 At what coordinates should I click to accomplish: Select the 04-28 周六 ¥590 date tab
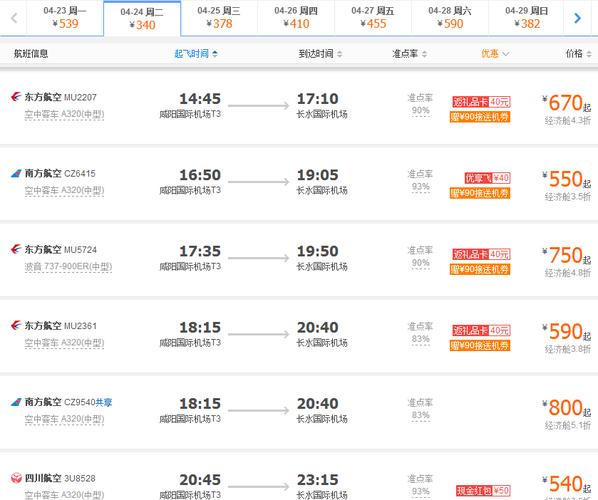tap(450, 18)
